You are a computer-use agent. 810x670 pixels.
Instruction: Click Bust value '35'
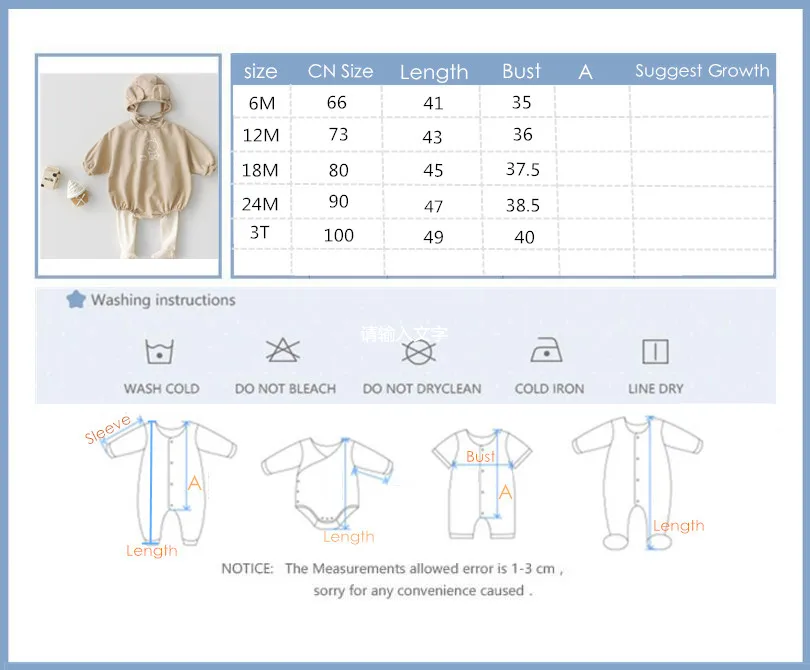[x=521, y=102]
